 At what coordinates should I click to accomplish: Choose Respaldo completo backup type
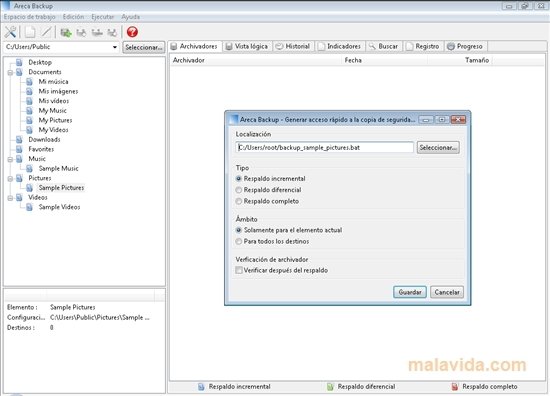click(x=239, y=201)
